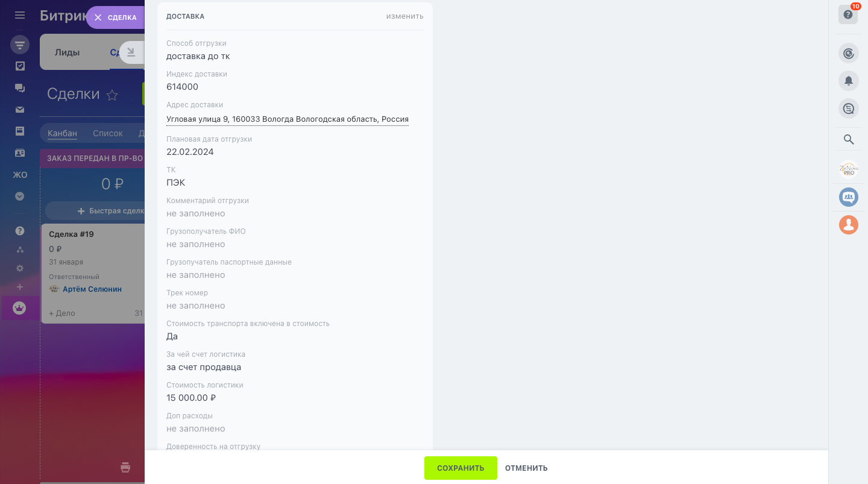Click the crown upgrade icon in sidebar

click(x=19, y=308)
